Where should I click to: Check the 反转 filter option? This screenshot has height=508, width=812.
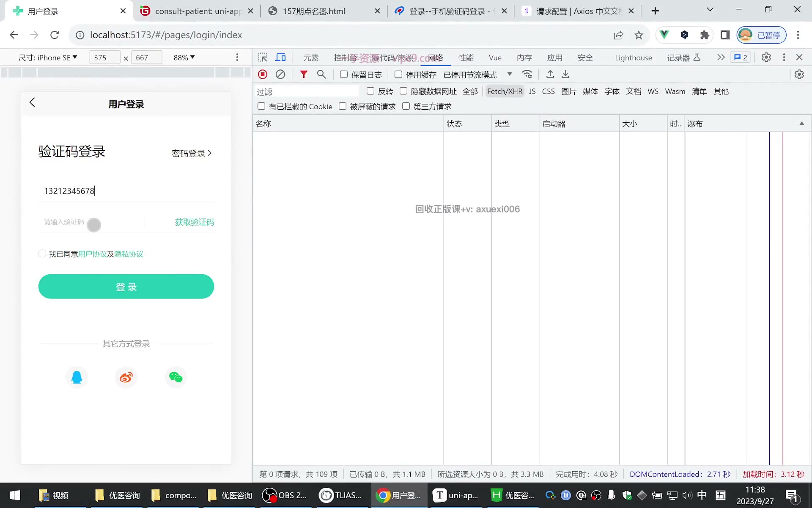370,91
